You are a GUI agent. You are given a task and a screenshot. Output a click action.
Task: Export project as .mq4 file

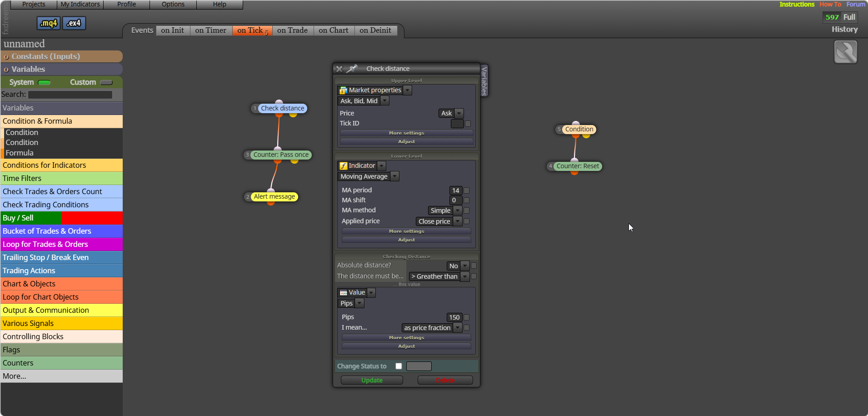point(48,23)
